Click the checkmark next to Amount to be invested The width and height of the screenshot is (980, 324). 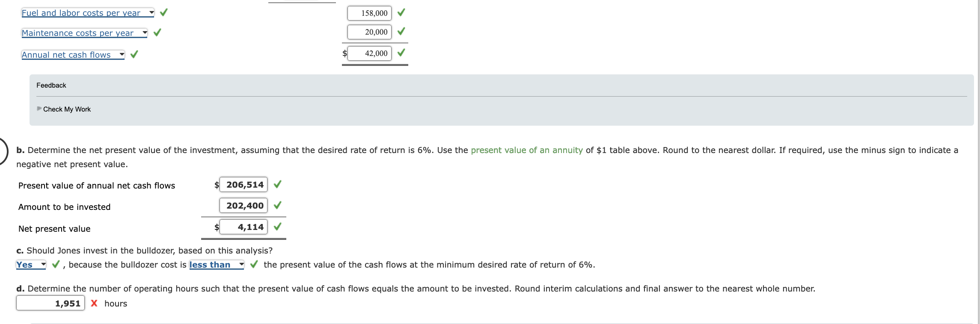tap(277, 205)
